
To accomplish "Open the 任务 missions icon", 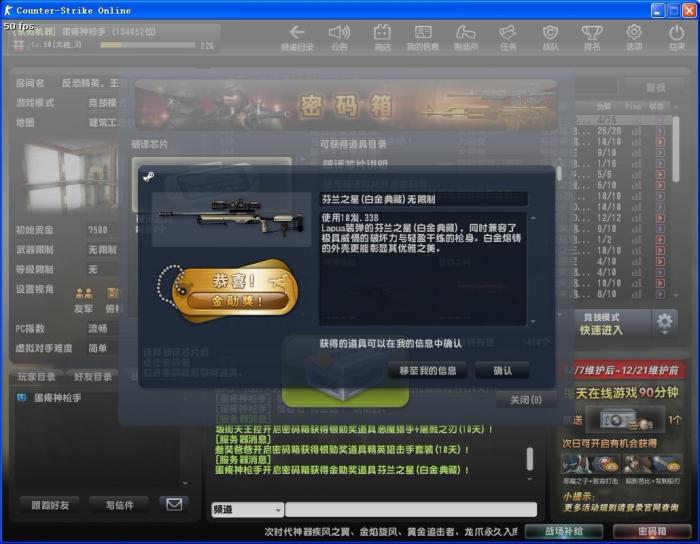I will tap(508, 32).
